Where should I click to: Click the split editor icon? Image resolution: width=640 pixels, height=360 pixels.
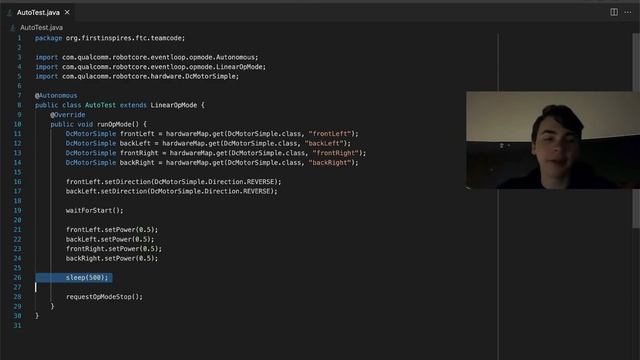tap(614, 12)
